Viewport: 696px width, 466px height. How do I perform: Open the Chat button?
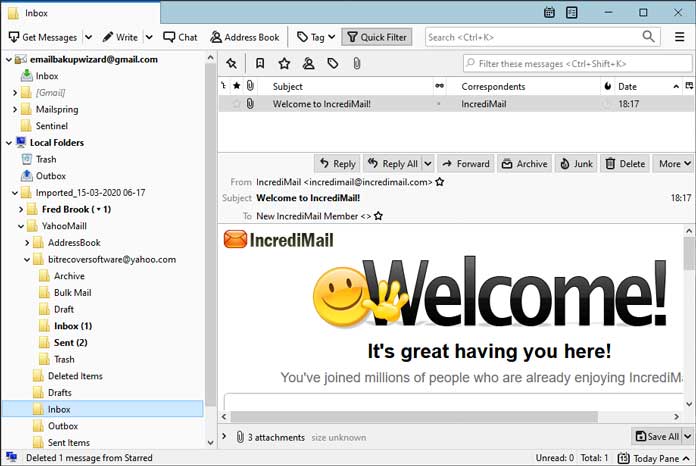(x=180, y=37)
